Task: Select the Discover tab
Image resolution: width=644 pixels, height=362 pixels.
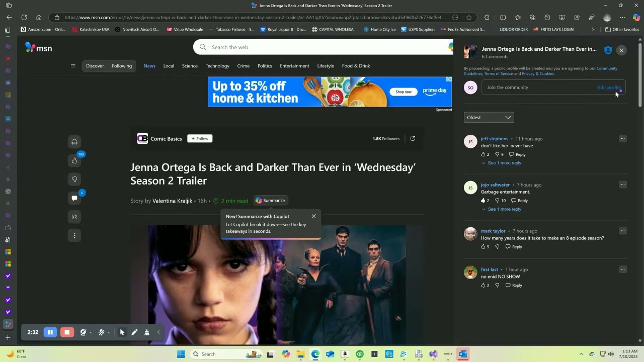Action: pos(95,66)
